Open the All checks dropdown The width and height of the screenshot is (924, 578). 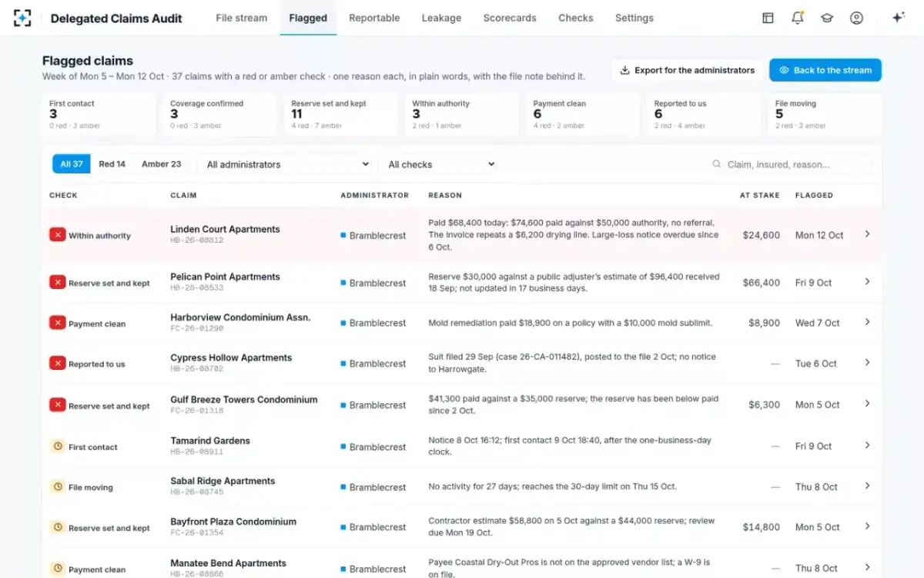[x=439, y=164]
